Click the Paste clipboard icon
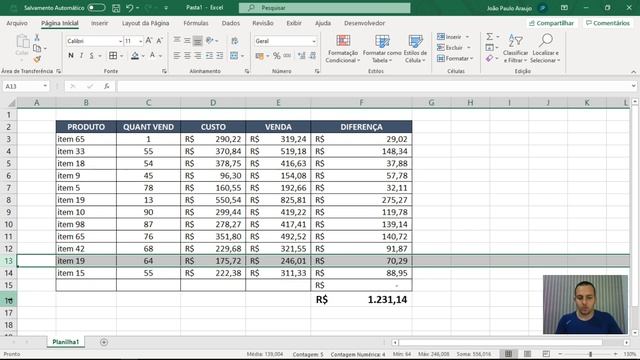Viewport: 640px width, 360px height. 22,42
